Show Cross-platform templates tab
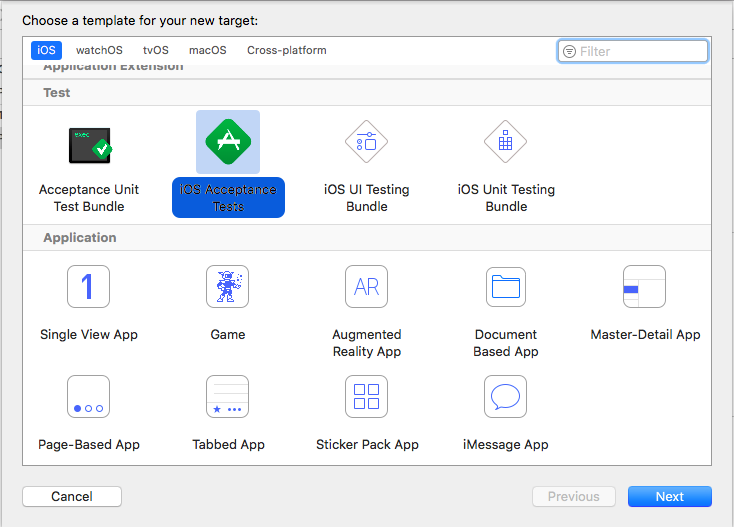Image resolution: width=734 pixels, height=527 pixels. (x=287, y=50)
